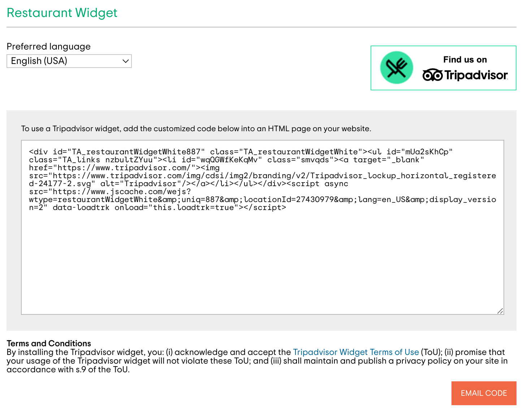Click the textarea resize handle

pyautogui.click(x=500, y=311)
